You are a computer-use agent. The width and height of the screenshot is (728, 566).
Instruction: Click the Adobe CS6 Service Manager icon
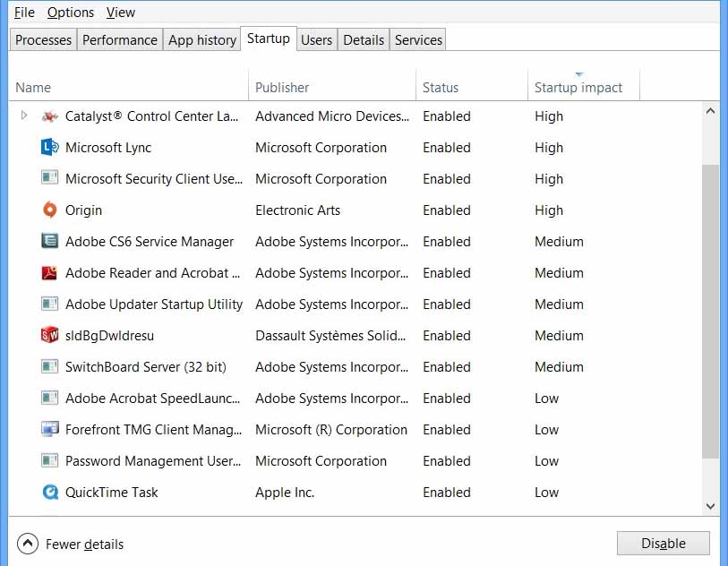point(50,241)
